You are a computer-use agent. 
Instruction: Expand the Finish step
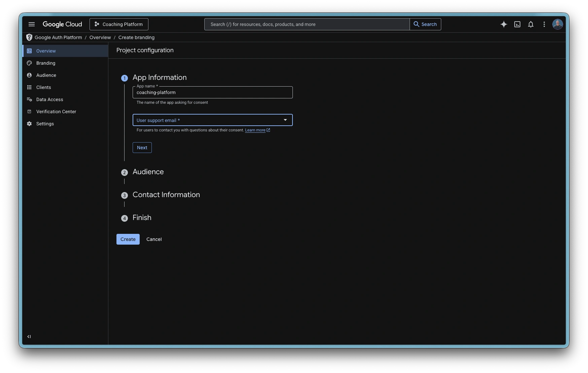point(142,218)
